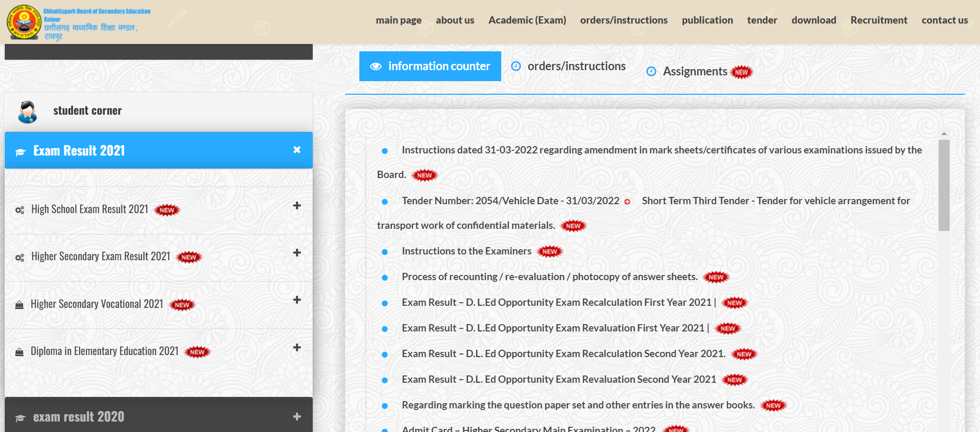This screenshot has width=980, height=432.
Task: Open Instructions to the Examiners link
Action: (x=466, y=251)
